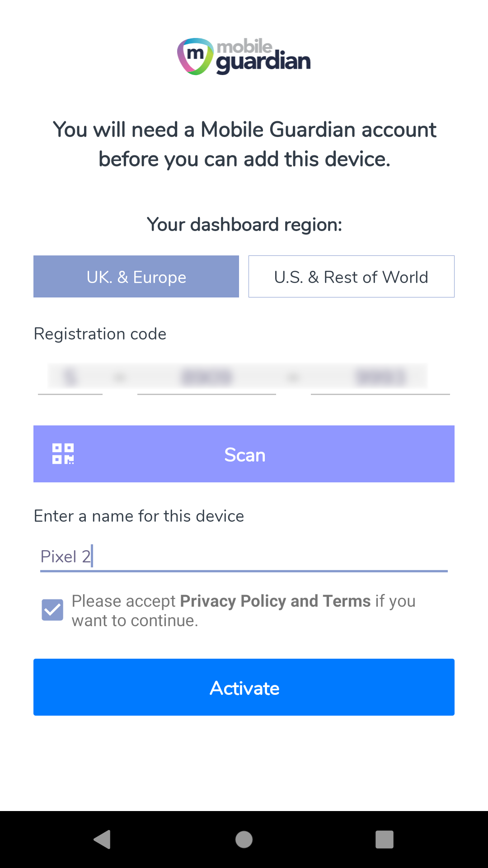Tap the Mobile Guardian shield logo
This screenshot has height=868, width=488.
(195, 57)
